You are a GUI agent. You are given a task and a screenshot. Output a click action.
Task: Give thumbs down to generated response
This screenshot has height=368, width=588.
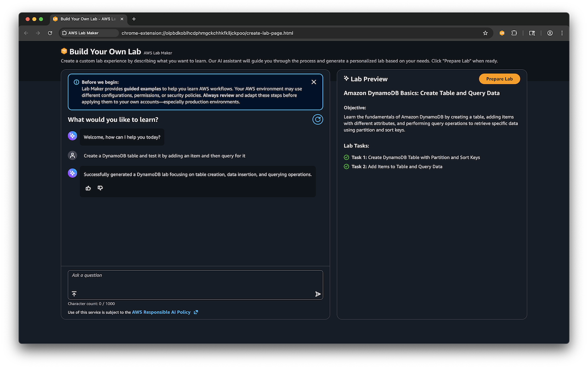point(100,188)
